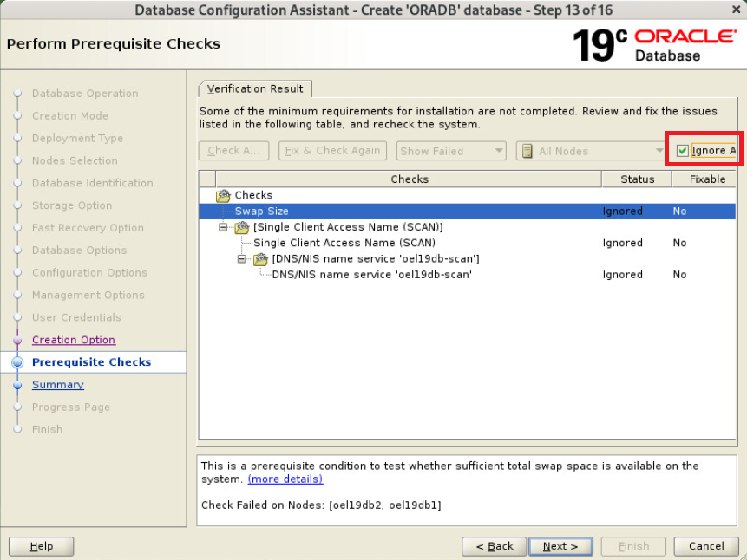Click Ignored status of DNS/NIS name service
This screenshot has width=747, height=560.
point(622,275)
